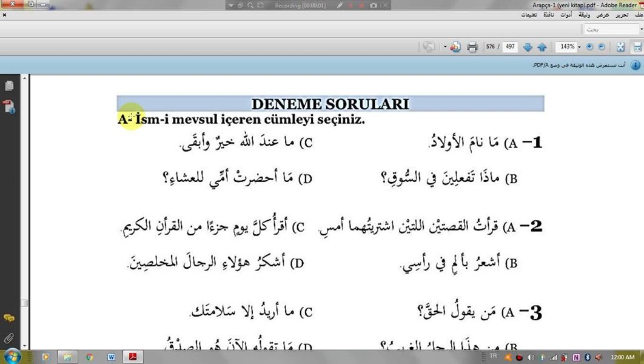Open the PDF standards panel in left sidebar

[9, 106]
